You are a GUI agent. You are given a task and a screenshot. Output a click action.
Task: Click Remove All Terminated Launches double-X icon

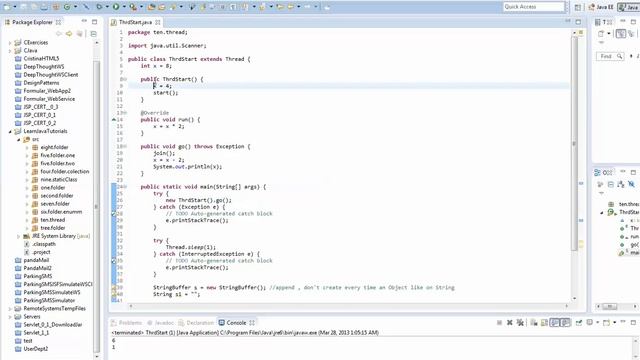pos(520,323)
